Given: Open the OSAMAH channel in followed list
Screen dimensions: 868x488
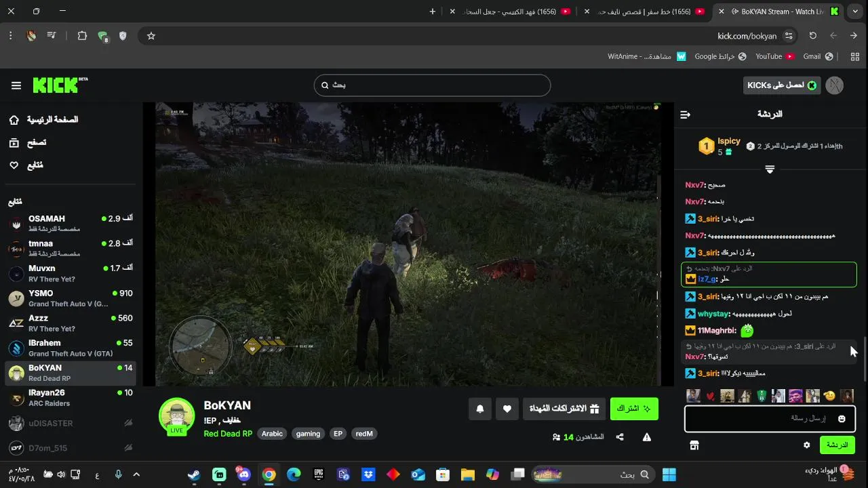Looking at the screenshot, I should click(x=70, y=224).
